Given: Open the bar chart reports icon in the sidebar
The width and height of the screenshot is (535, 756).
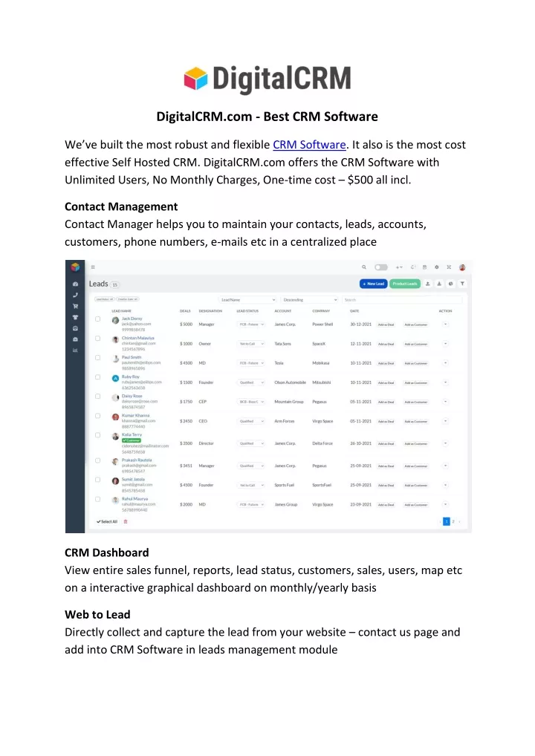Looking at the screenshot, I should [75, 351].
